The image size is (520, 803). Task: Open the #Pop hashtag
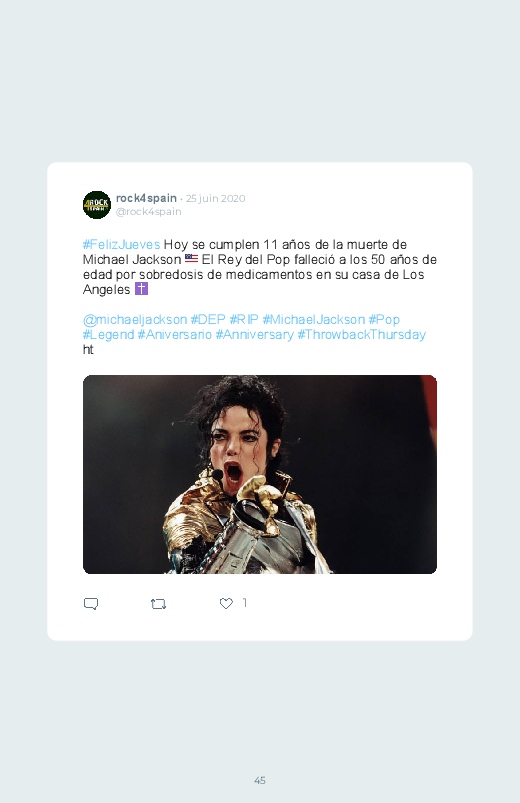point(384,320)
